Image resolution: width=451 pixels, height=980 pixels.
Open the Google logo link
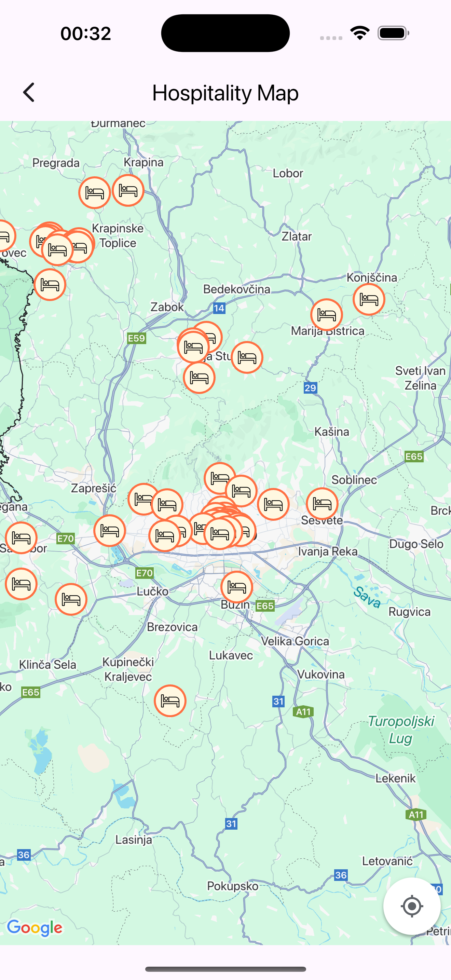click(35, 928)
